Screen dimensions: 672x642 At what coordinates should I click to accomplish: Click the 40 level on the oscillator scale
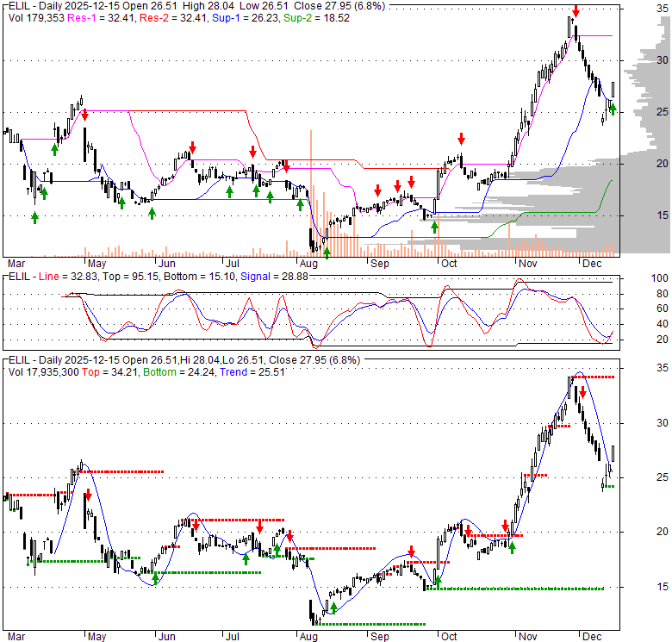(663, 323)
